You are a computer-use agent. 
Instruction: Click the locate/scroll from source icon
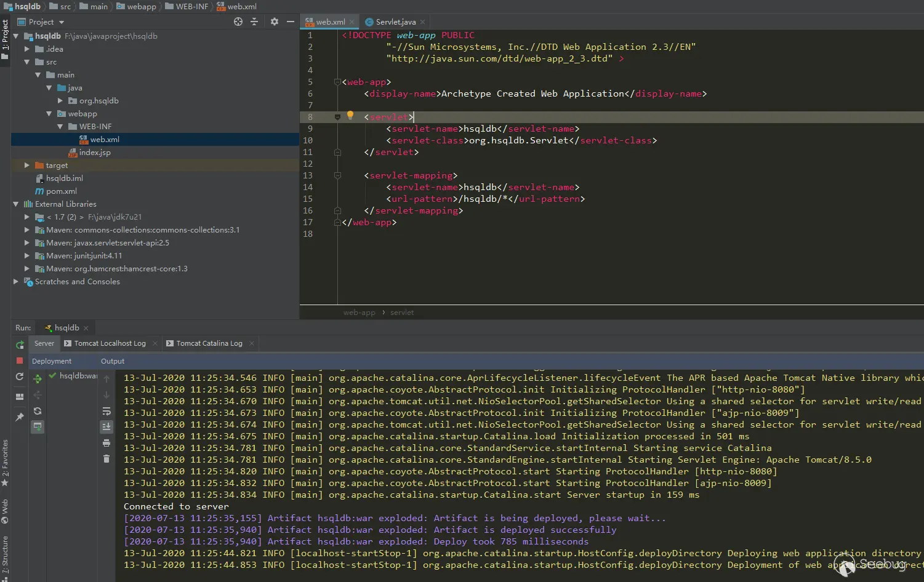click(x=238, y=22)
